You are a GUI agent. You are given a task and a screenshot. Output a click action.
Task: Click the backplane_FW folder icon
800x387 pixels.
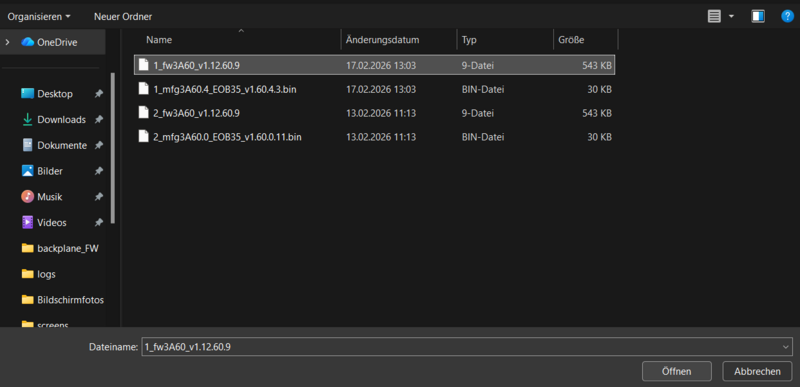click(x=28, y=248)
